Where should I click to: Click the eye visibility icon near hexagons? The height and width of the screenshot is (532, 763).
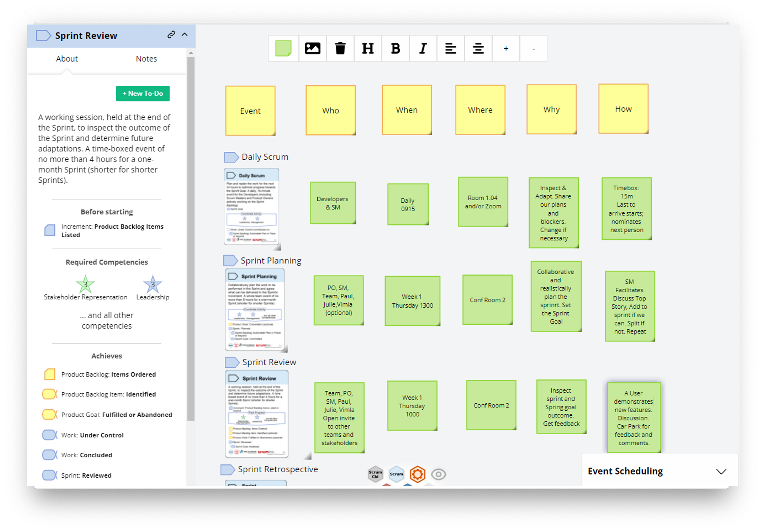439,474
